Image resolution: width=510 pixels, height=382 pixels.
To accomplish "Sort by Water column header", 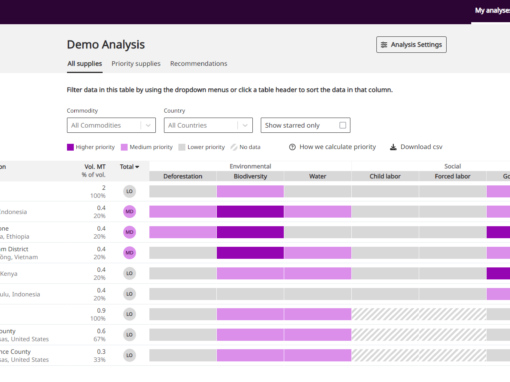I will [x=317, y=176].
